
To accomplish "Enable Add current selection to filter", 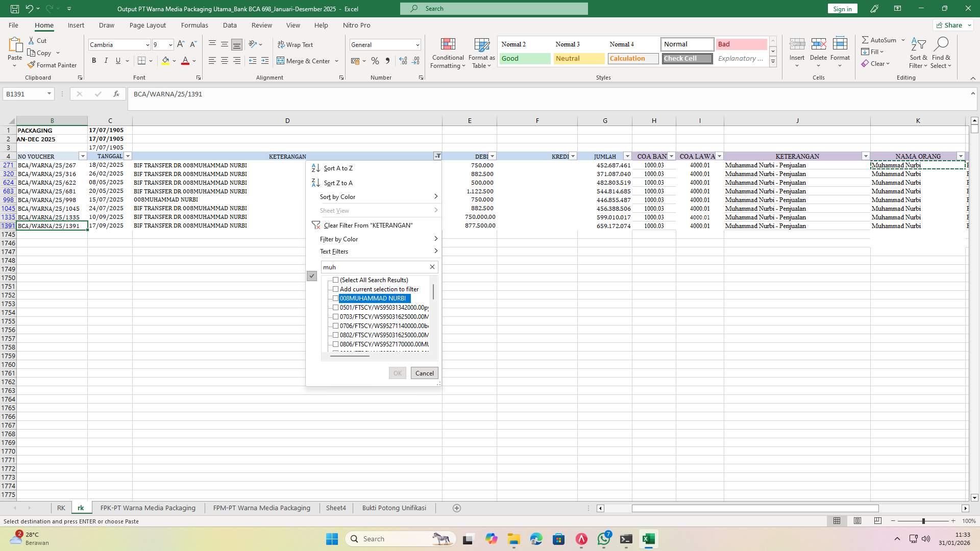I will pyautogui.click(x=335, y=289).
